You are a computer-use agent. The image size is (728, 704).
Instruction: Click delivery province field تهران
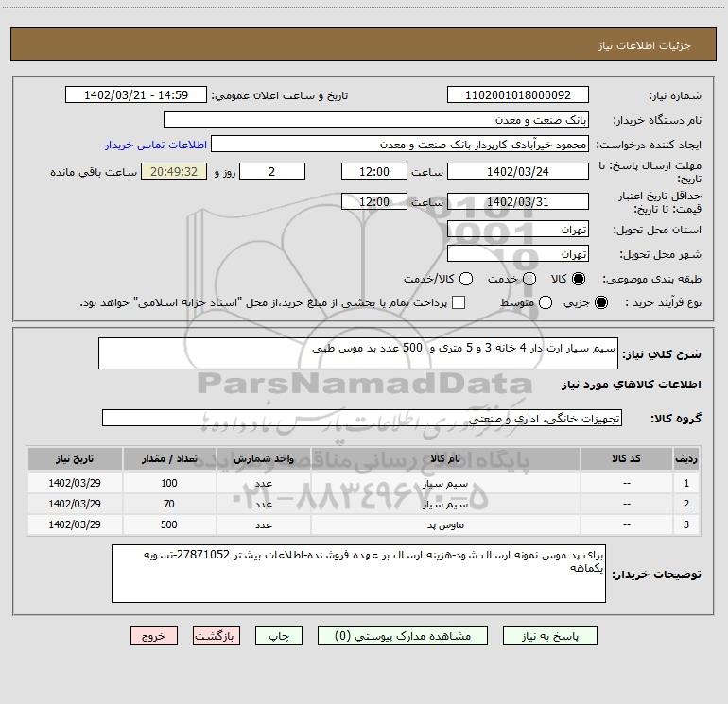pyautogui.click(x=518, y=230)
